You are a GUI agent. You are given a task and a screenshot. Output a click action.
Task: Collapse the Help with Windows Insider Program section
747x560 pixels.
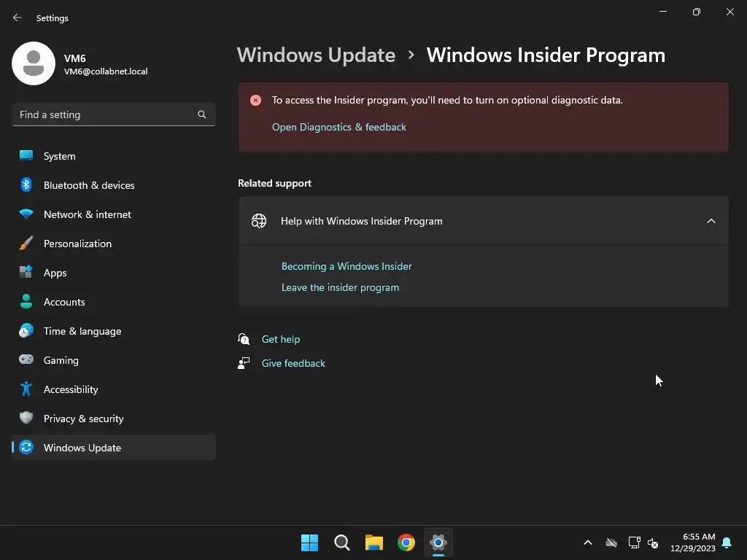(711, 221)
